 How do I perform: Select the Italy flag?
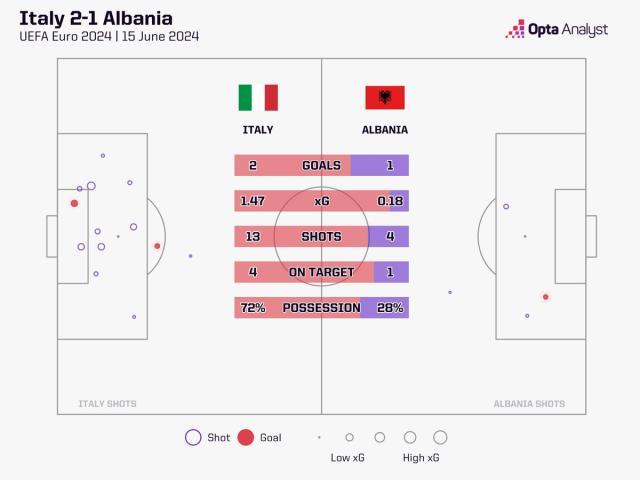pos(258,97)
